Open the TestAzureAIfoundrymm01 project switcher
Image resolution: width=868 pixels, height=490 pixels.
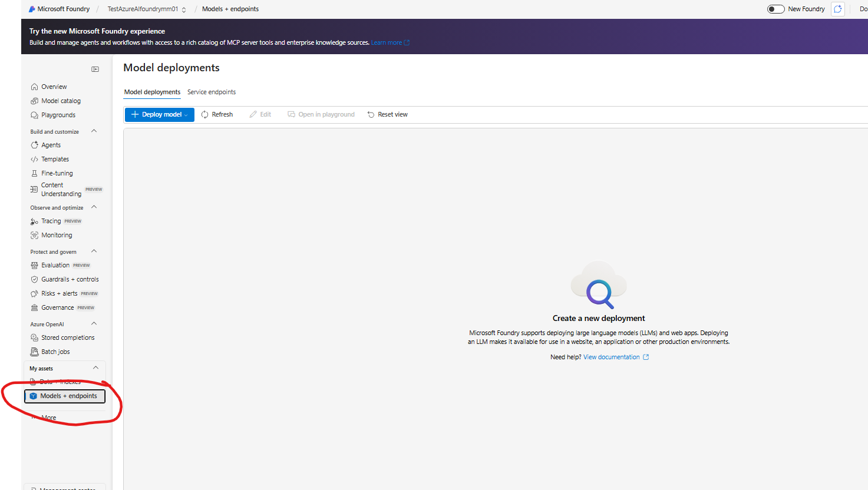tap(147, 9)
